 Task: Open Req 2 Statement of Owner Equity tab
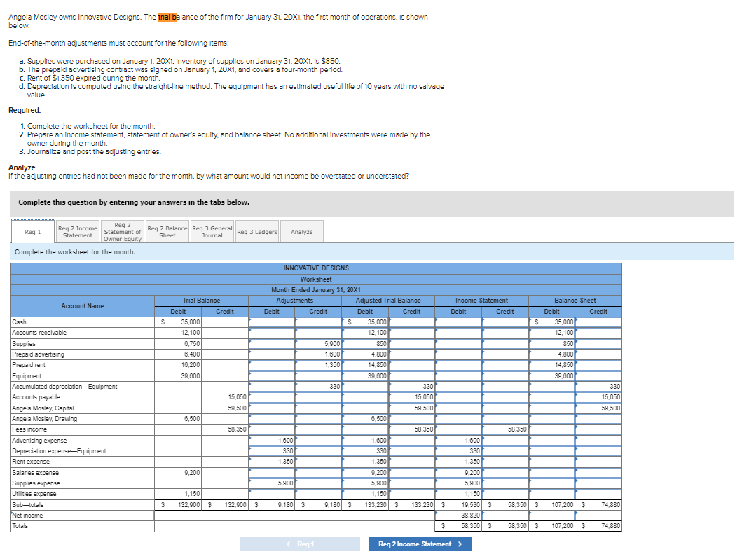(123, 232)
